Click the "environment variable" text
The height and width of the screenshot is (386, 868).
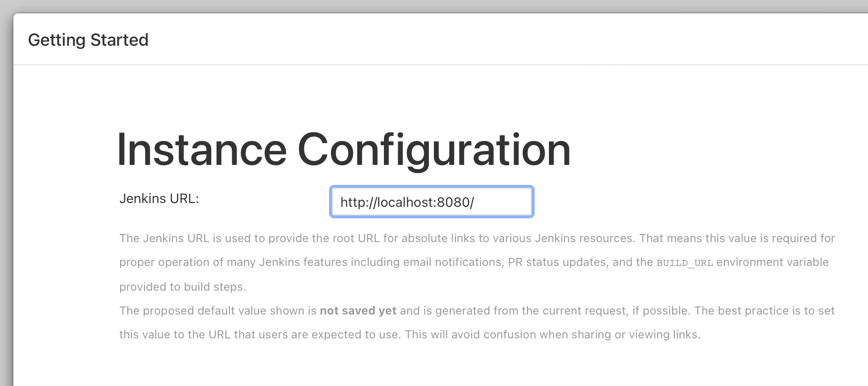773,262
